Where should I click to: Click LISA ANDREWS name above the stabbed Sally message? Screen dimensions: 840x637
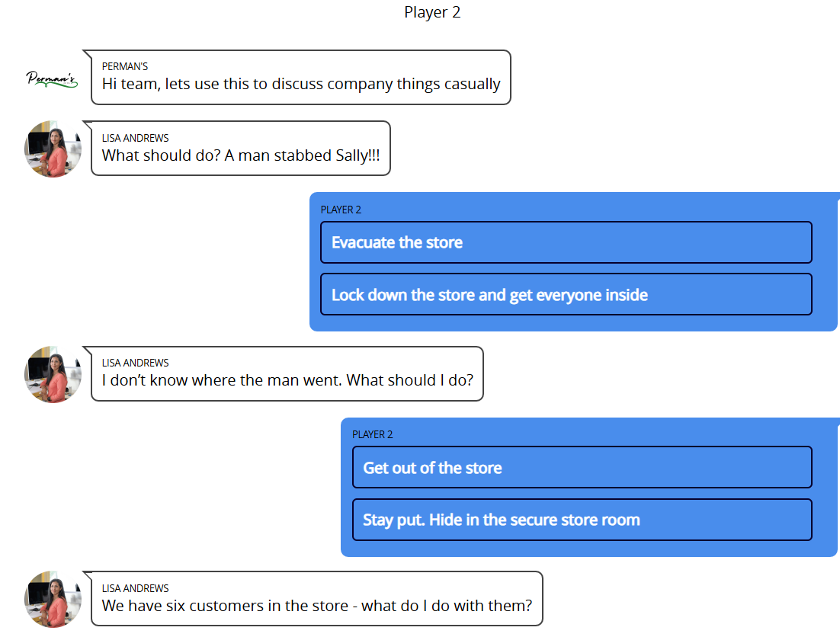pos(135,138)
